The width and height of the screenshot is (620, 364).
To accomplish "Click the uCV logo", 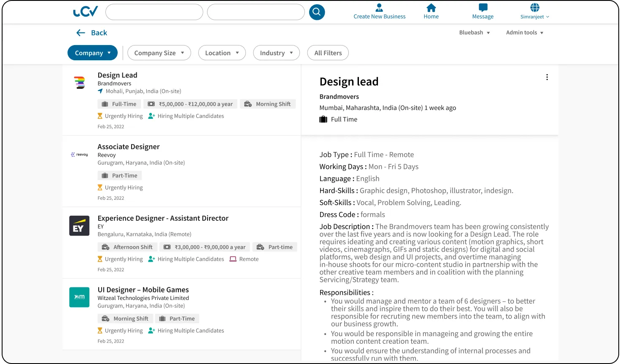I will tap(86, 12).
